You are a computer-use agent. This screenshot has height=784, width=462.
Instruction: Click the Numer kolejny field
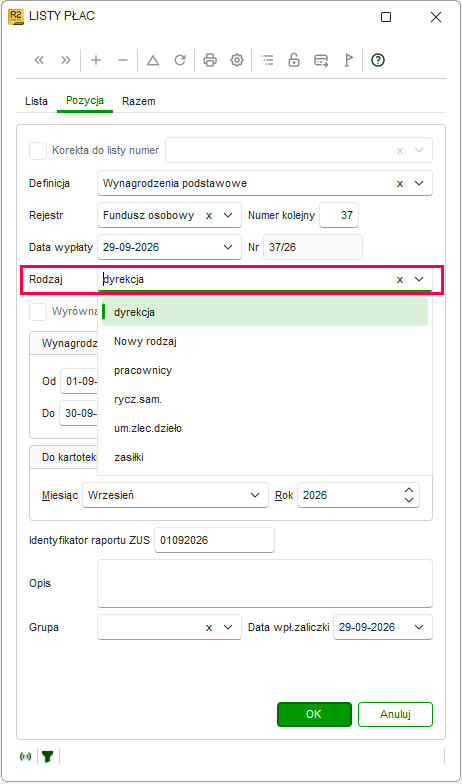tap(339, 216)
